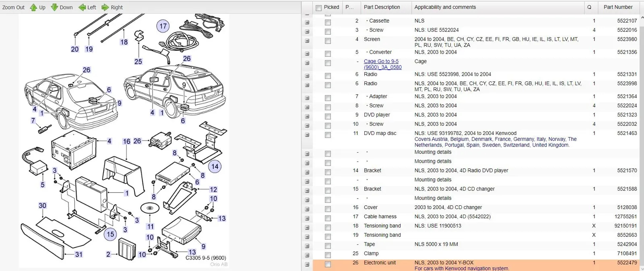Pan diagram with the Left arrow icon
The height and width of the screenshot is (271, 644).
tap(82, 7)
